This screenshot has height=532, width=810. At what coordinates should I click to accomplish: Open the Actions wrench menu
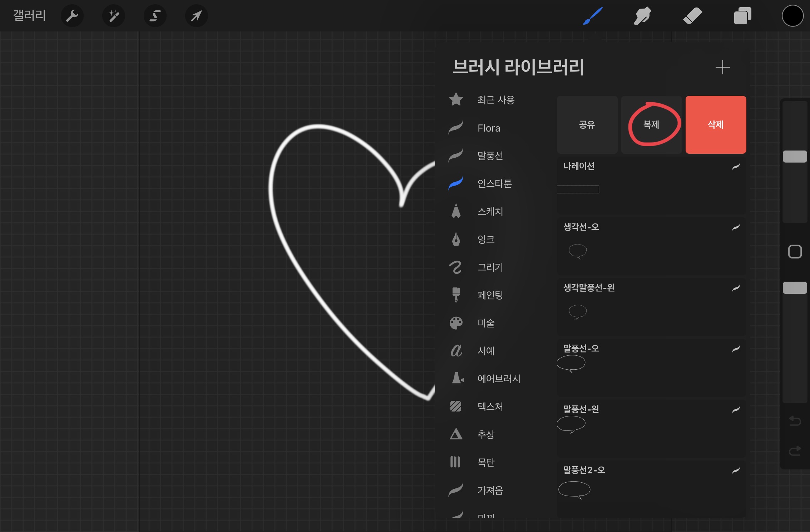(72, 16)
